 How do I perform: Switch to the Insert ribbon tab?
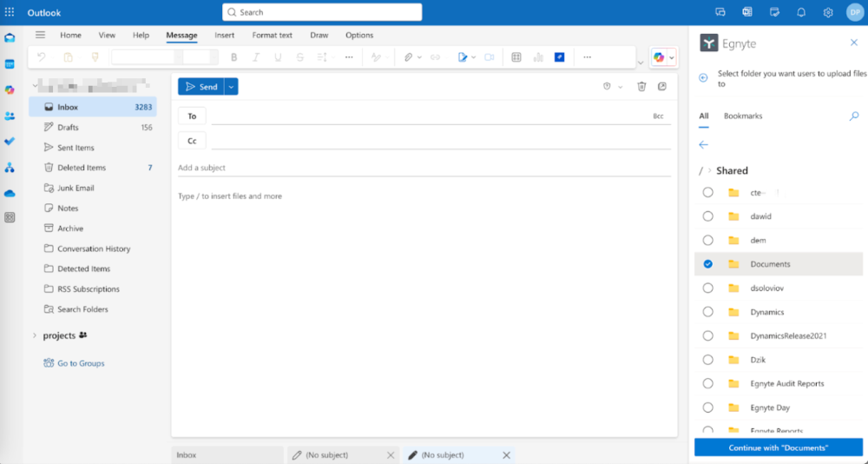click(x=224, y=36)
